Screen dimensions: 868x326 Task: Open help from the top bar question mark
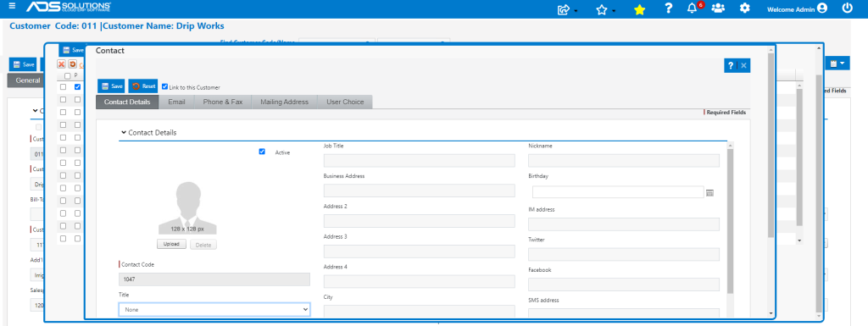click(x=669, y=8)
